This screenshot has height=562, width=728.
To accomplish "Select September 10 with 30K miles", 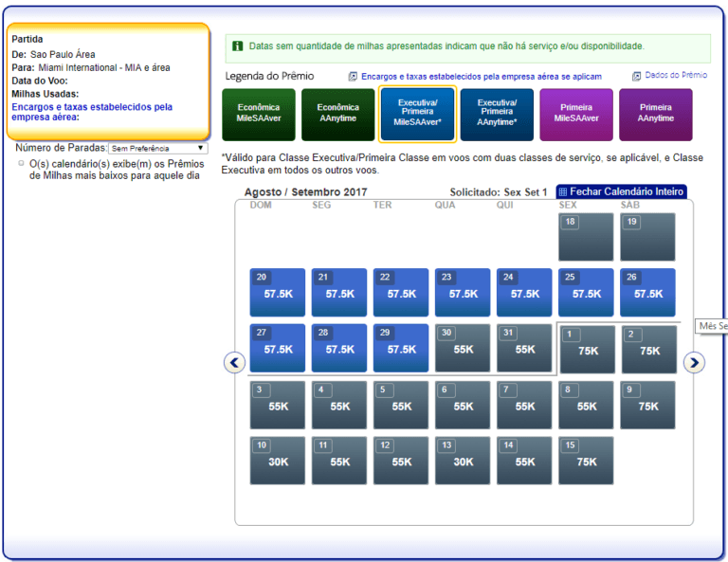I will [278, 461].
